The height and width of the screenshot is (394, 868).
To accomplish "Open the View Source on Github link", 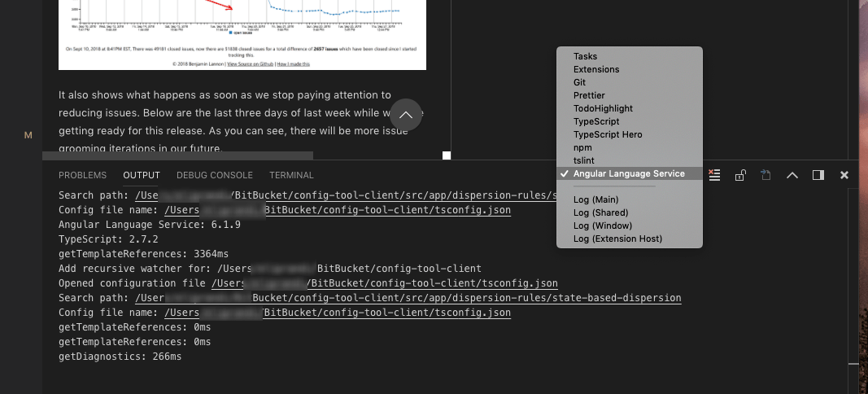I will coord(251,63).
